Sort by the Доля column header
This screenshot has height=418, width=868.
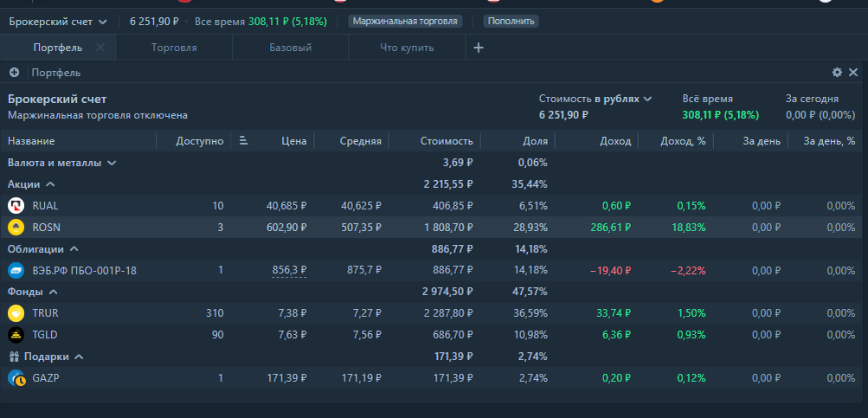[536, 141]
